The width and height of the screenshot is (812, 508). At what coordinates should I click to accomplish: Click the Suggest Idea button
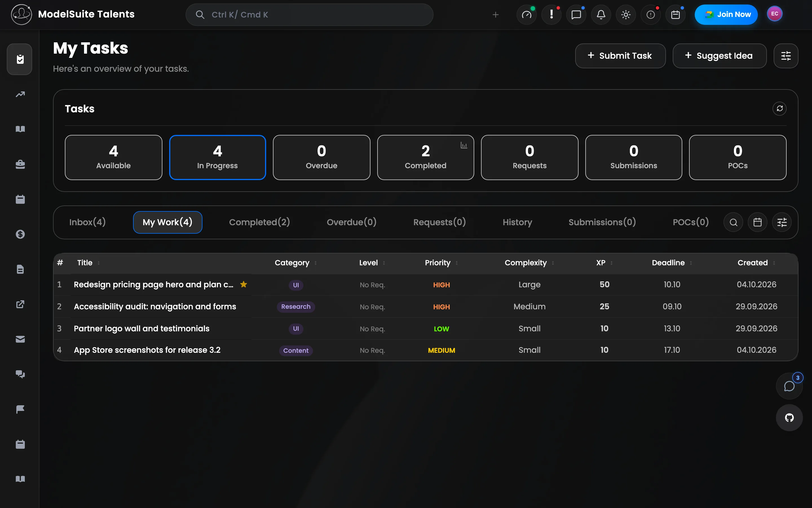coord(720,56)
